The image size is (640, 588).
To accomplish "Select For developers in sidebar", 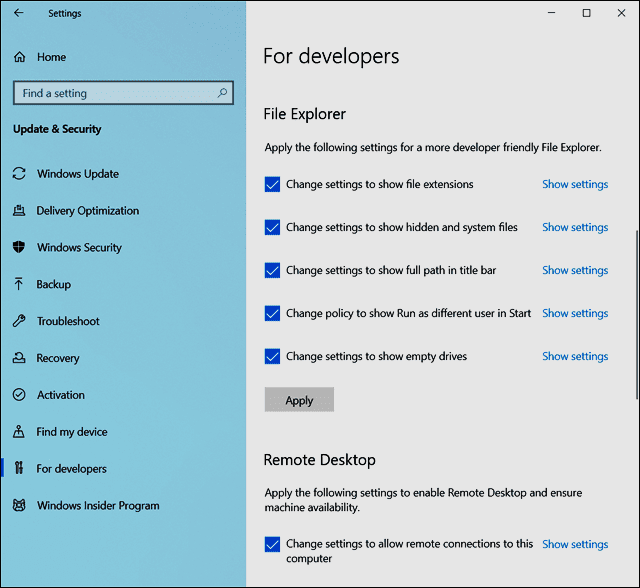I will [x=71, y=468].
